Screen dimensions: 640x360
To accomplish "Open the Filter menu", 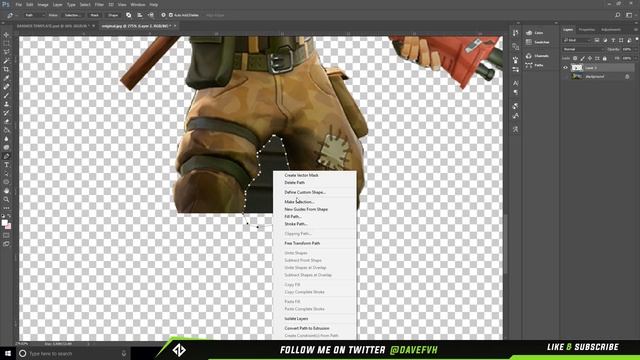I will [99, 4].
